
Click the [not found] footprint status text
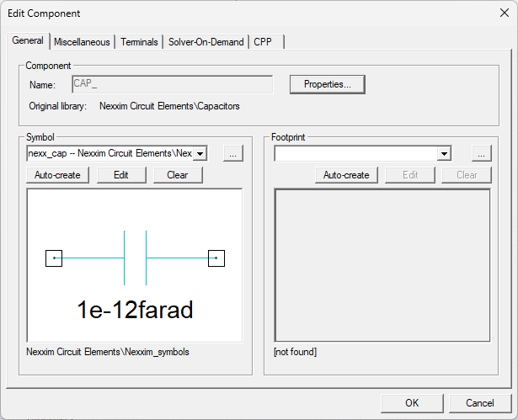[x=295, y=352]
